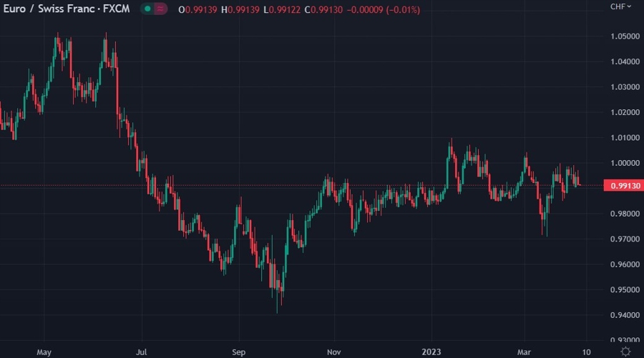Click the Nov label on time axis
The image size is (644, 358).
pyautogui.click(x=334, y=352)
